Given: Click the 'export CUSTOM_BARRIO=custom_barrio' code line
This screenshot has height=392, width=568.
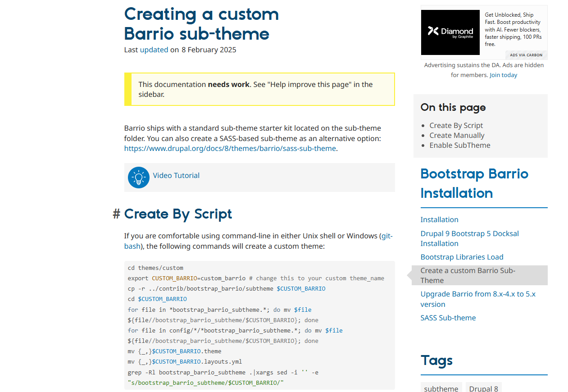Looking at the screenshot, I should [256, 278].
